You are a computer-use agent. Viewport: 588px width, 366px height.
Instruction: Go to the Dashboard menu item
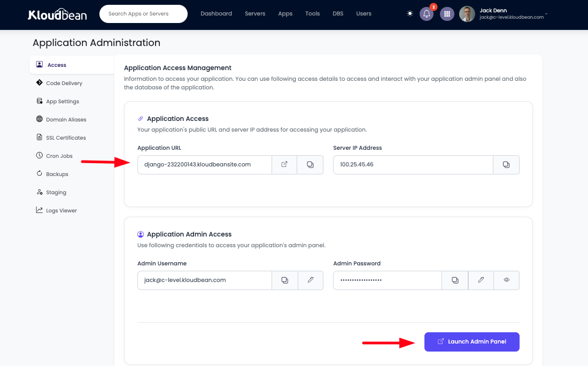tap(216, 13)
